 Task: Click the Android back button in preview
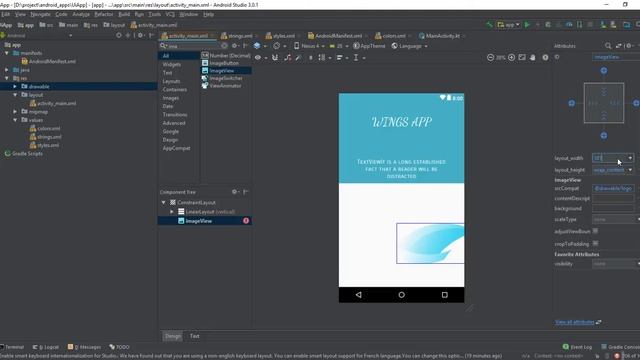coord(358,295)
